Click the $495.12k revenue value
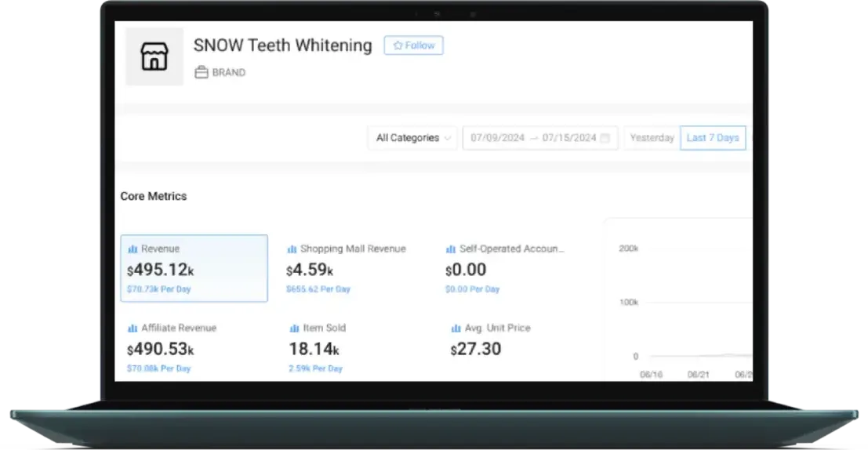 coord(161,270)
